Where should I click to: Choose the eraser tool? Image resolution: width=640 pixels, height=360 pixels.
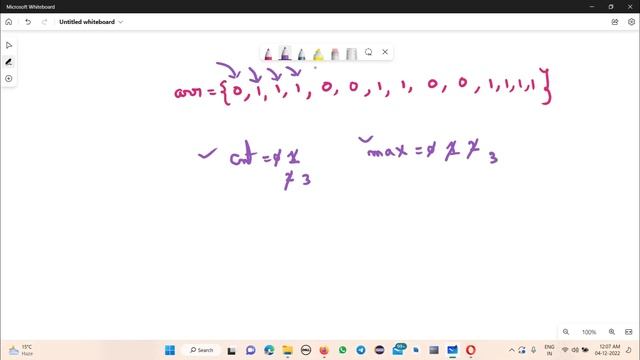pos(335,54)
